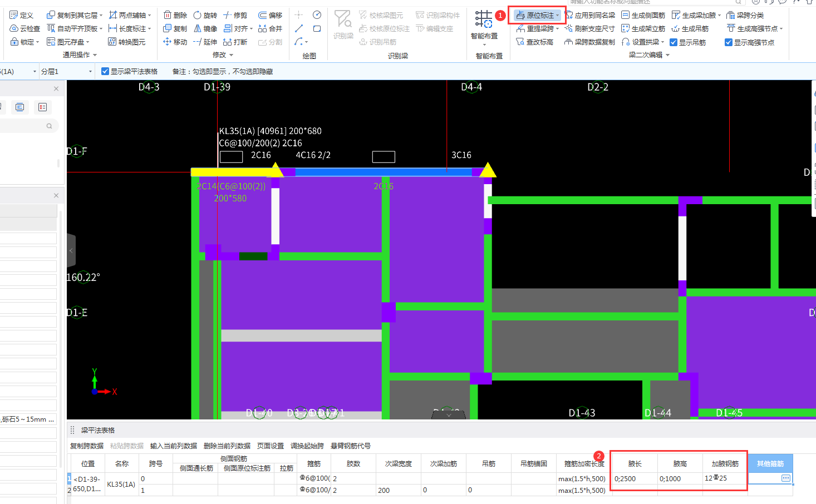This screenshot has width=816, height=504.
Task: Click 生成侧面筋 generate side rebar
Action: pos(643,15)
